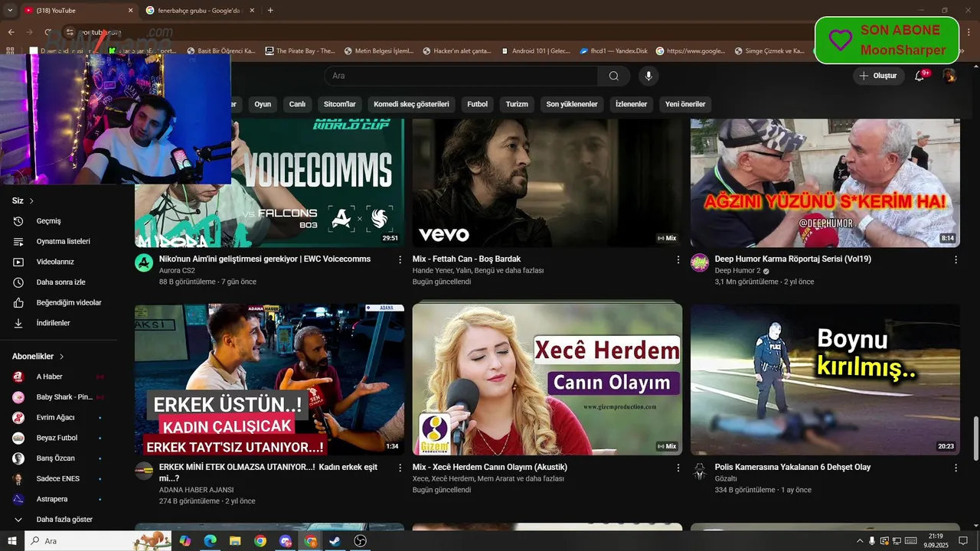Open options menu for Xecê Herdem mix
The image size is (980, 551).
pyautogui.click(x=678, y=468)
